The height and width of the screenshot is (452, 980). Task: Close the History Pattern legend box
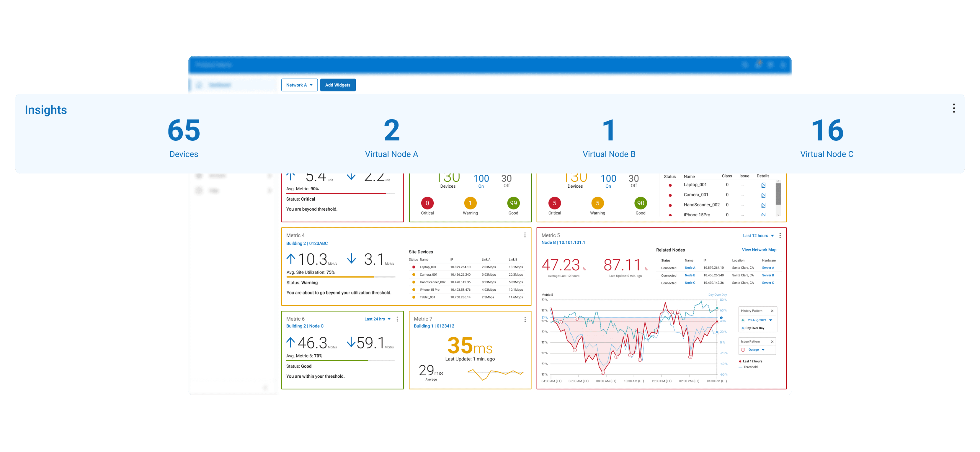click(x=772, y=311)
